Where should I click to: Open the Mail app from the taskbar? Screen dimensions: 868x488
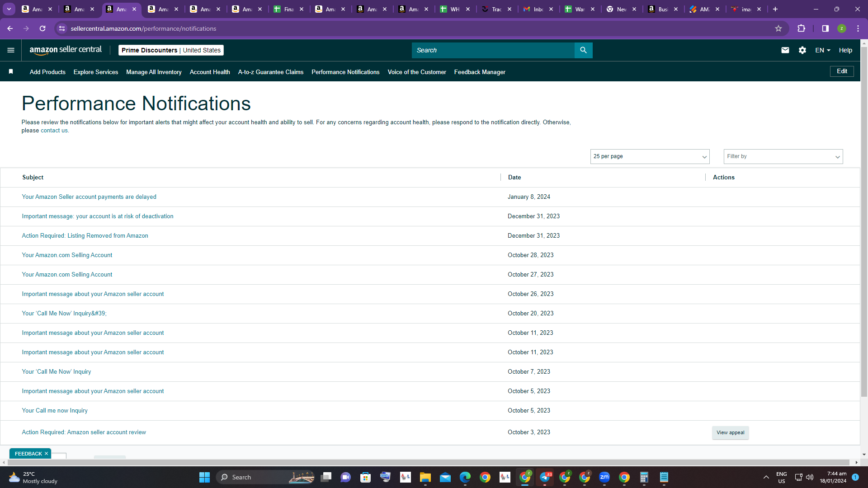pos(445,477)
